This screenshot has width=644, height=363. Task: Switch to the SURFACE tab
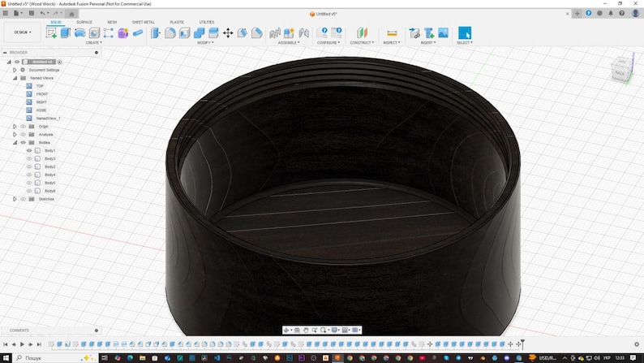(x=84, y=22)
